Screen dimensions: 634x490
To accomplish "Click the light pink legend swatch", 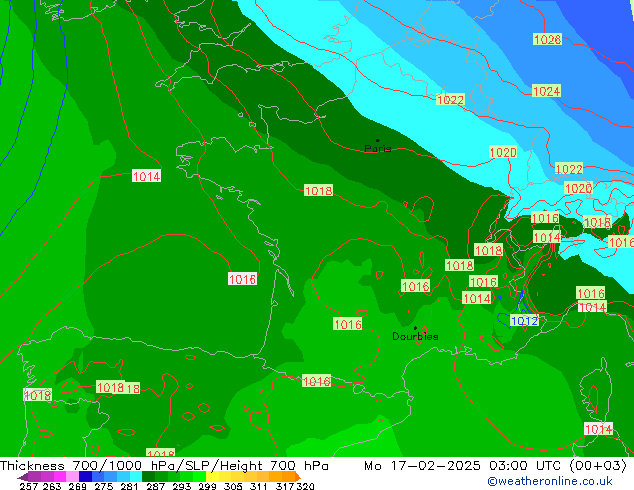I will pos(72,476).
